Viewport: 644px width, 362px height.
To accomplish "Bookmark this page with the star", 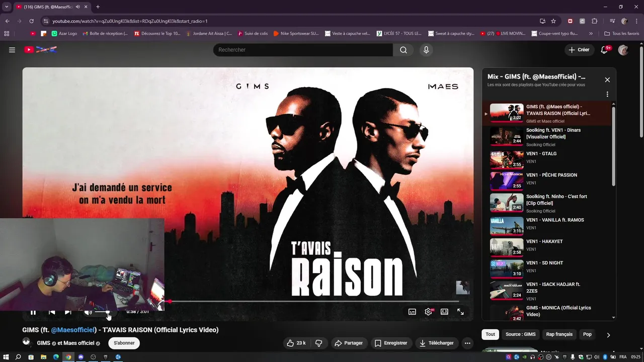I will click(553, 21).
